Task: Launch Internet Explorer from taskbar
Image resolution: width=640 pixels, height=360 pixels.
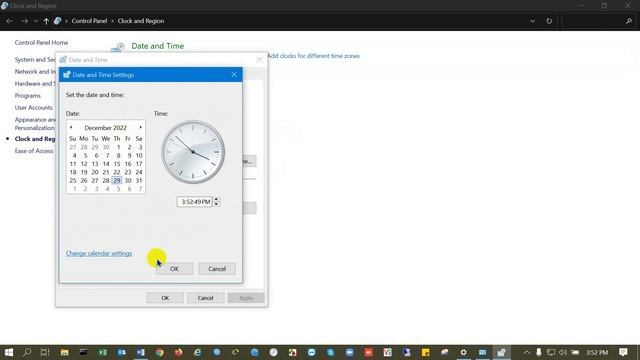Action: [198, 352]
